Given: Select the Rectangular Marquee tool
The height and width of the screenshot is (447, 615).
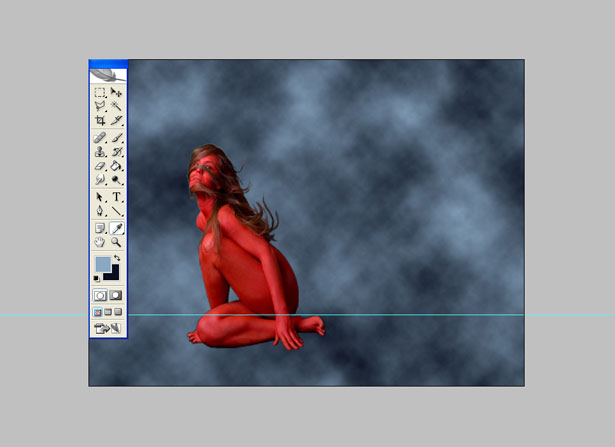Looking at the screenshot, I should point(100,93).
